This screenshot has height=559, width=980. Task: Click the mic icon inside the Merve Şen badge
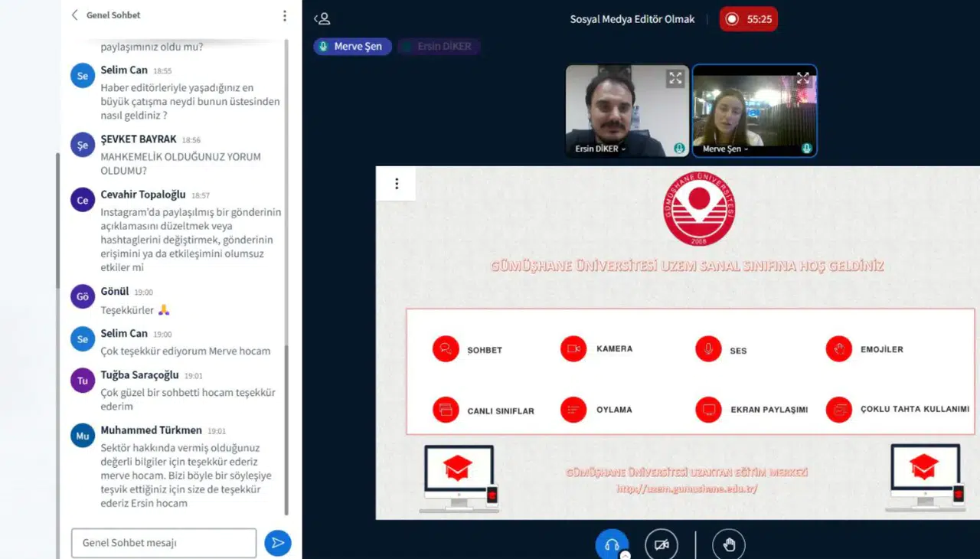tap(324, 46)
